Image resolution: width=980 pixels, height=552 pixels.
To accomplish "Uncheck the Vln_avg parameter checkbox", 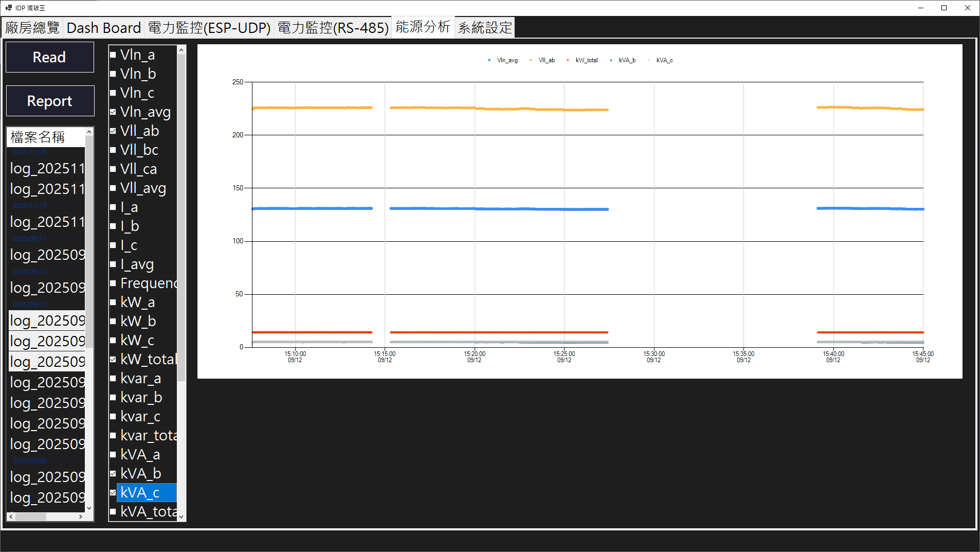I will [114, 112].
